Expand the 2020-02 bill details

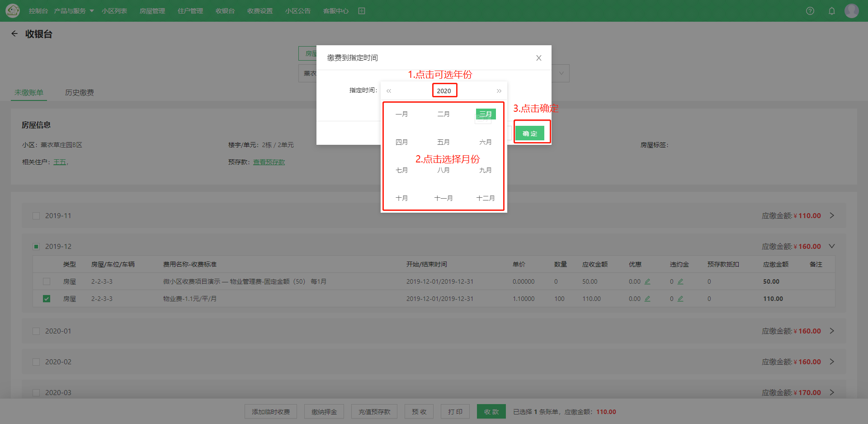[832, 362]
